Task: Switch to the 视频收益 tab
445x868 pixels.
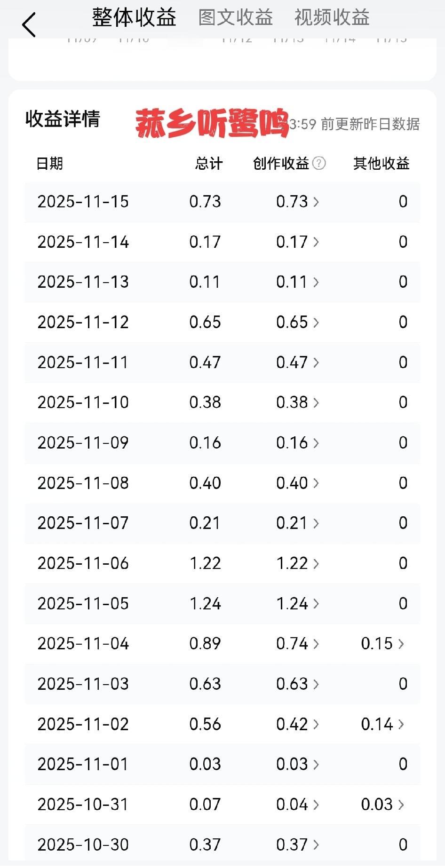Action: point(332,17)
